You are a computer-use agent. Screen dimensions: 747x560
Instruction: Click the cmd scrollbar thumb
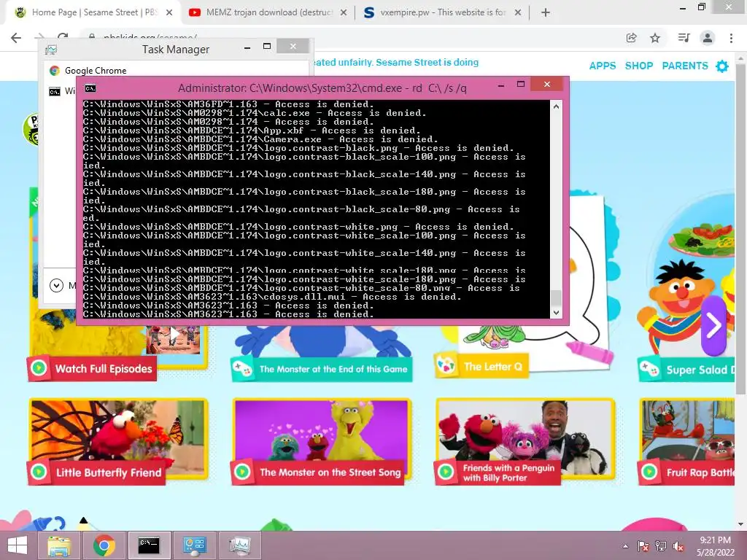pyautogui.click(x=556, y=297)
